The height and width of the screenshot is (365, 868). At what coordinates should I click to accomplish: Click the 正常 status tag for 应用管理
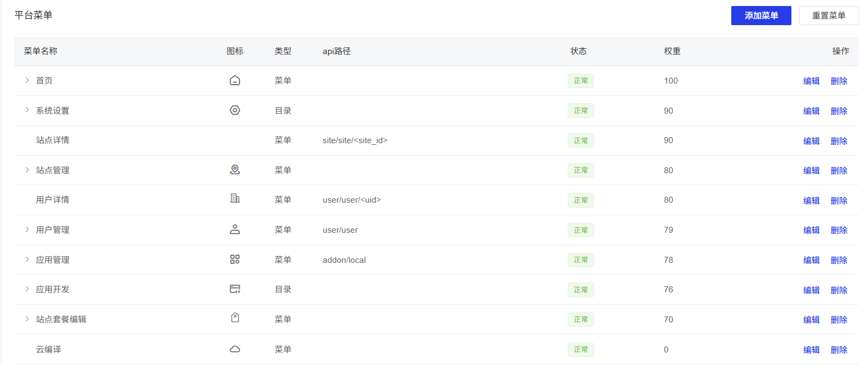tap(580, 260)
